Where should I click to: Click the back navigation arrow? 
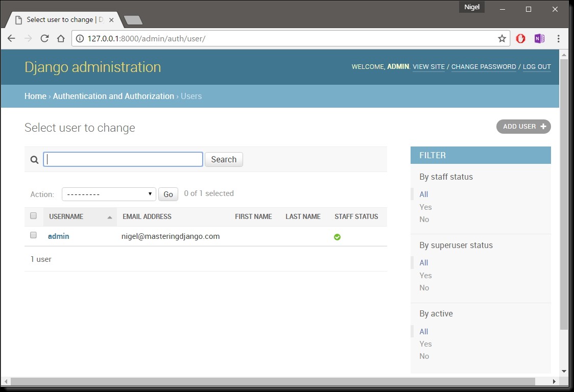click(x=11, y=39)
